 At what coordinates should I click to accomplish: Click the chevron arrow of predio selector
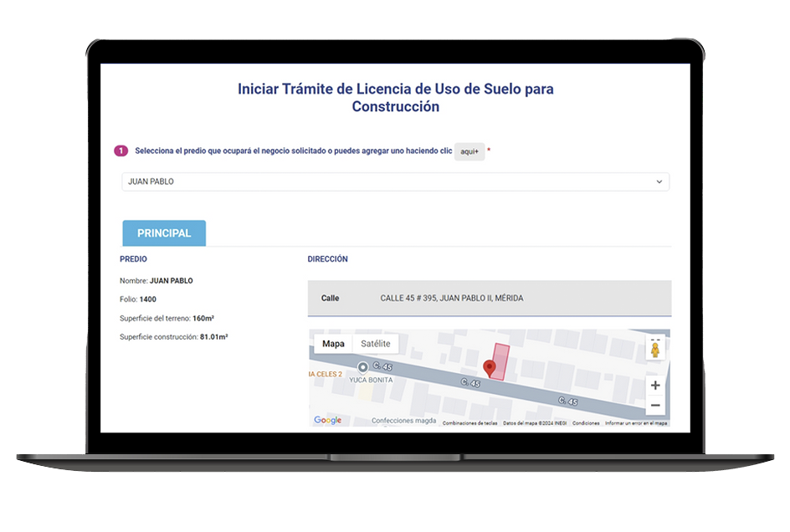pos(659,182)
